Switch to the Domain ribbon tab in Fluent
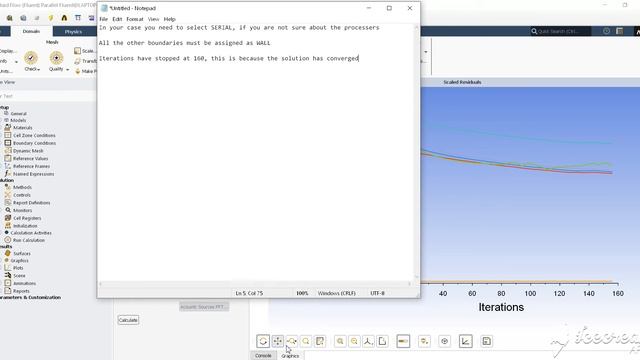The height and width of the screenshot is (360, 640). (31, 31)
